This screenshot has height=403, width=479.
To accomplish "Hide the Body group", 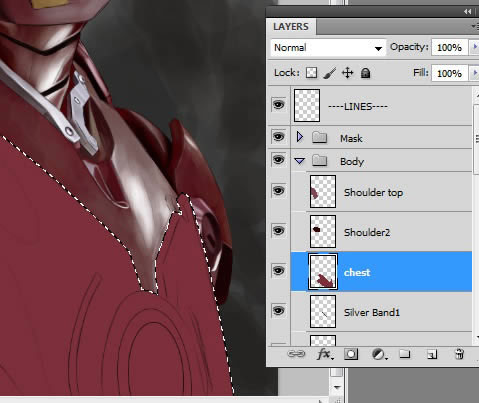I will (x=279, y=159).
